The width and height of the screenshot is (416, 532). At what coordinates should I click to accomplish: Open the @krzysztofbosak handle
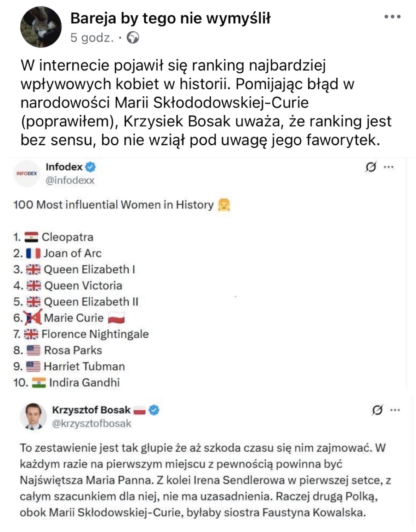91,423
